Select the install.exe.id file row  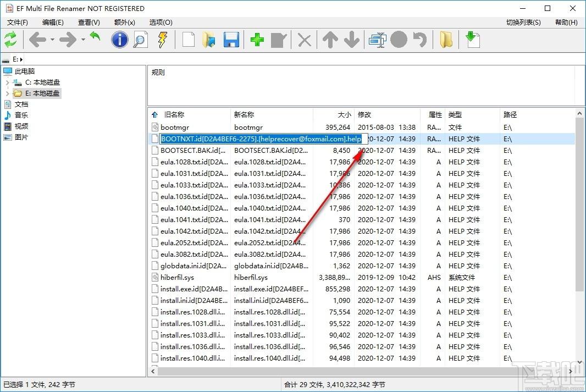[361, 289]
